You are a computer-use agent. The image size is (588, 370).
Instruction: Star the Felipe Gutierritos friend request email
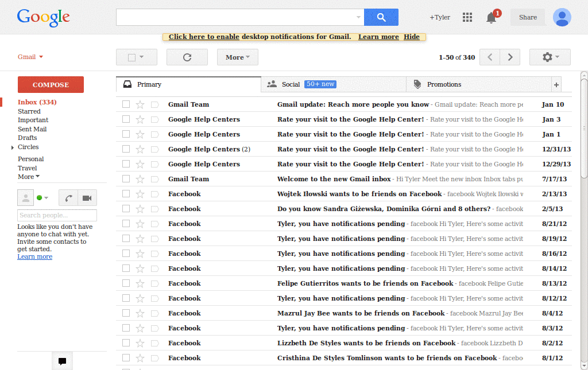pyautogui.click(x=140, y=283)
